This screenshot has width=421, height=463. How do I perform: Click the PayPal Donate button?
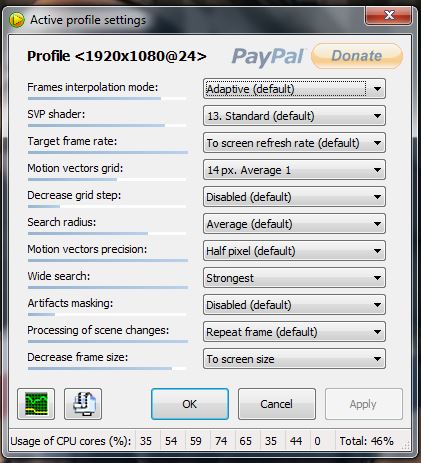(x=357, y=56)
